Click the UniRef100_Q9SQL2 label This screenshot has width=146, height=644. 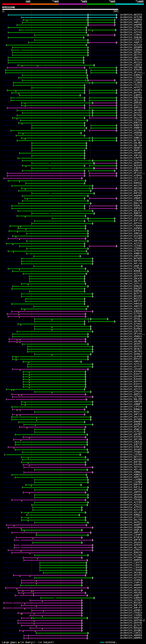(131, 319)
